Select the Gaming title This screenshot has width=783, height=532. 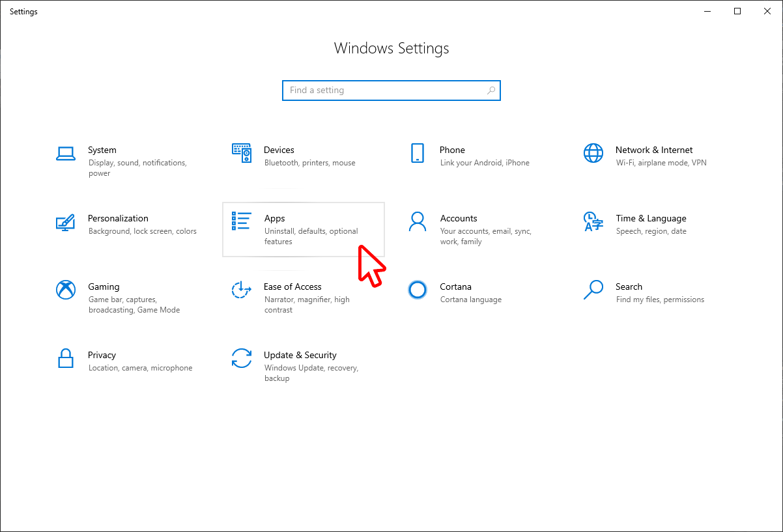104,287
